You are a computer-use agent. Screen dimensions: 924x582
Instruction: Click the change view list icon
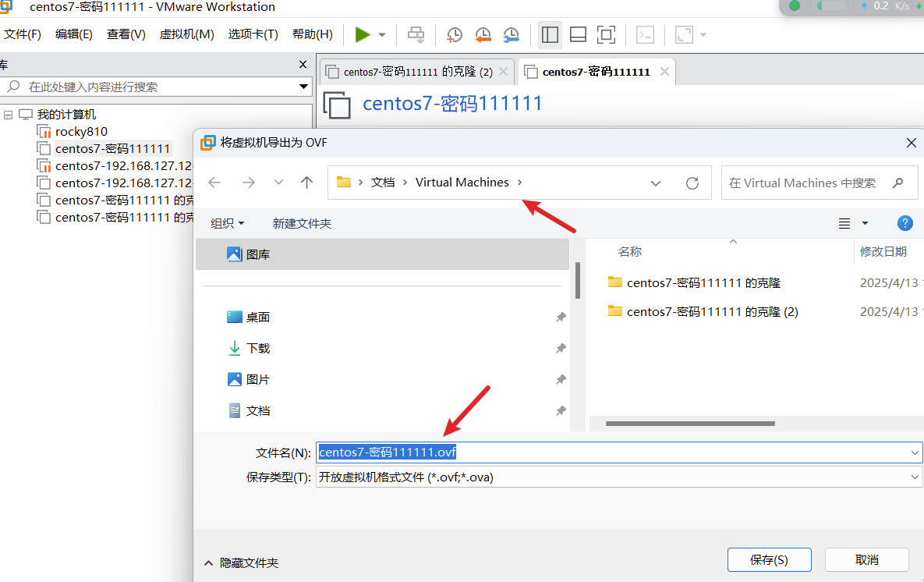(x=844, y=223)
